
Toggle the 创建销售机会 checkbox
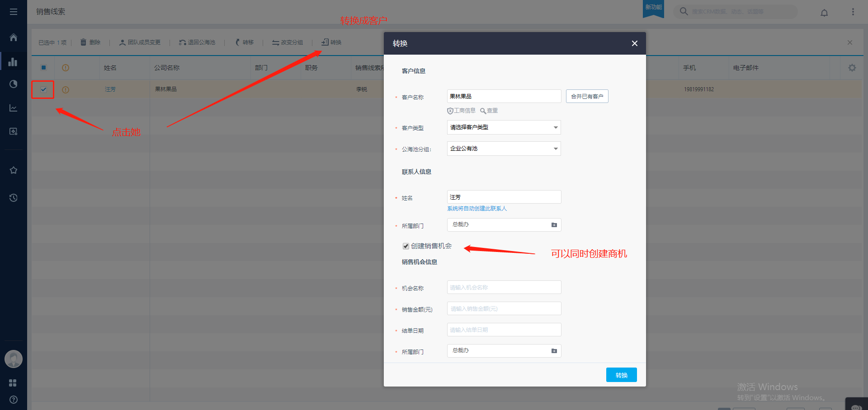pyautogui.click(x=406, y=246)
